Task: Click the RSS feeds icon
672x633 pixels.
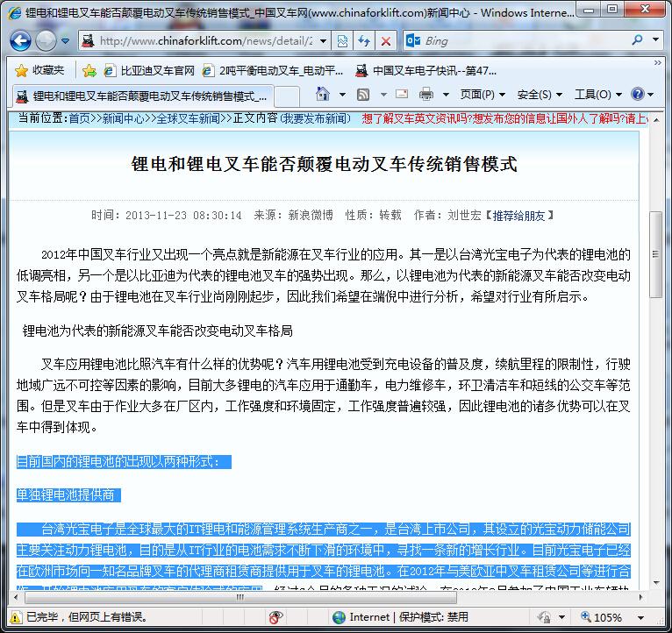Action: pyautogui.click(x=363, y=94)
